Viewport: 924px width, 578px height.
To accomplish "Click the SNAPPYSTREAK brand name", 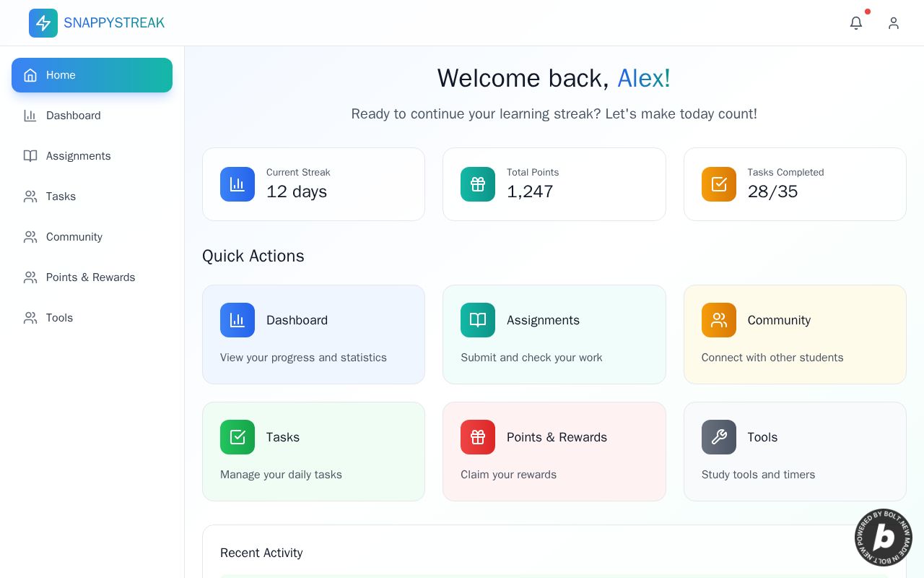I will 114,23.
